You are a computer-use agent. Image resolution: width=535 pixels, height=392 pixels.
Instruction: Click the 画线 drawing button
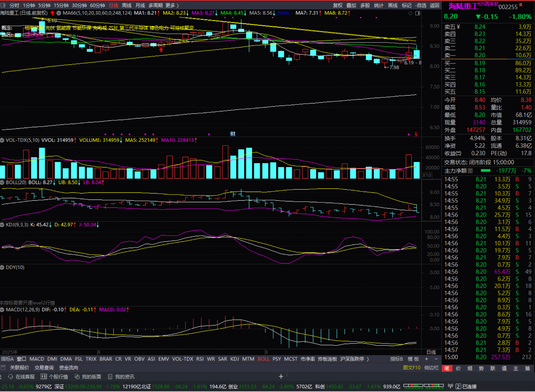[x=392, y=5]
